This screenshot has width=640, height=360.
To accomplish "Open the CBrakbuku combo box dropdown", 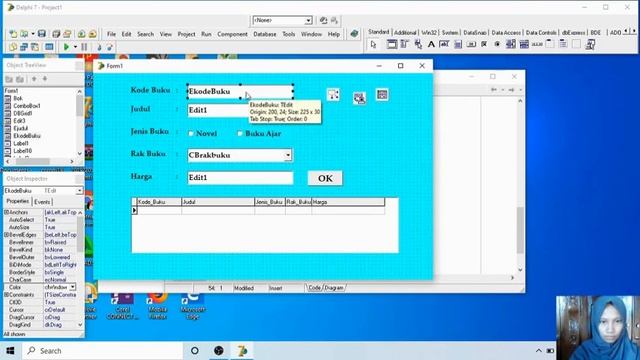I will (288, 155).
